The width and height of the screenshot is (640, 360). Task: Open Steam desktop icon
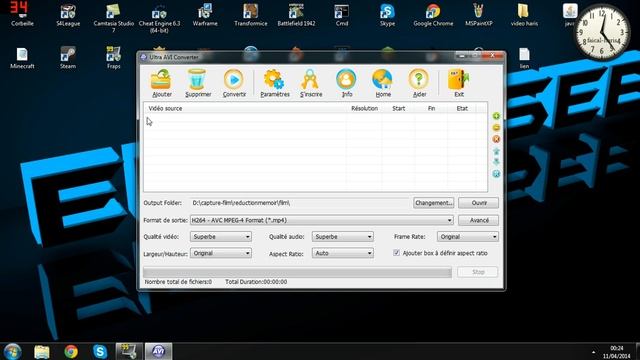(x=68, y=58)
